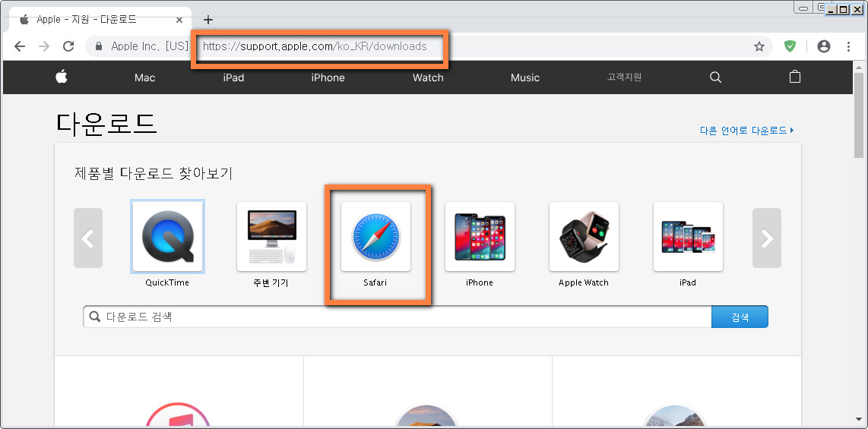This screenshot has width=868, height=429.
Task: Open Music in Apple navigation bar
Action: coord(524,77)
